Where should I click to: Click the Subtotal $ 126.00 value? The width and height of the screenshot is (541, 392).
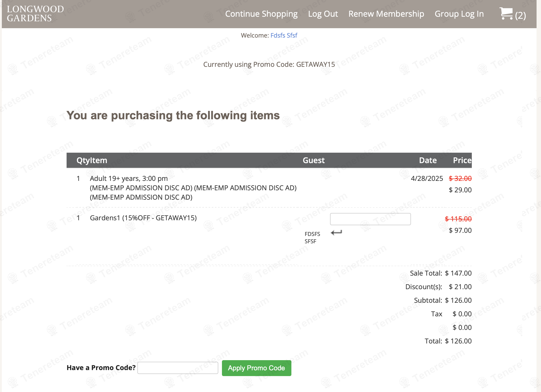click(x=458, y=300)
